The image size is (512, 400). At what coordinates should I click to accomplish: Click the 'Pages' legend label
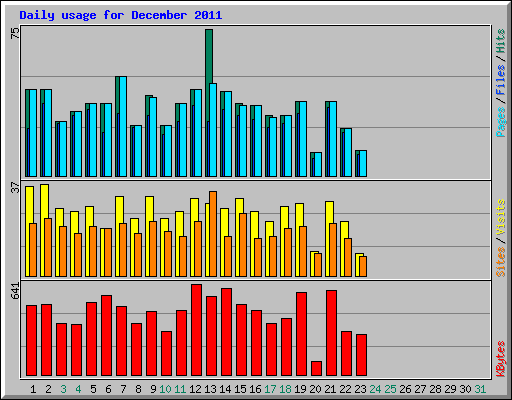tap(500, 122)
